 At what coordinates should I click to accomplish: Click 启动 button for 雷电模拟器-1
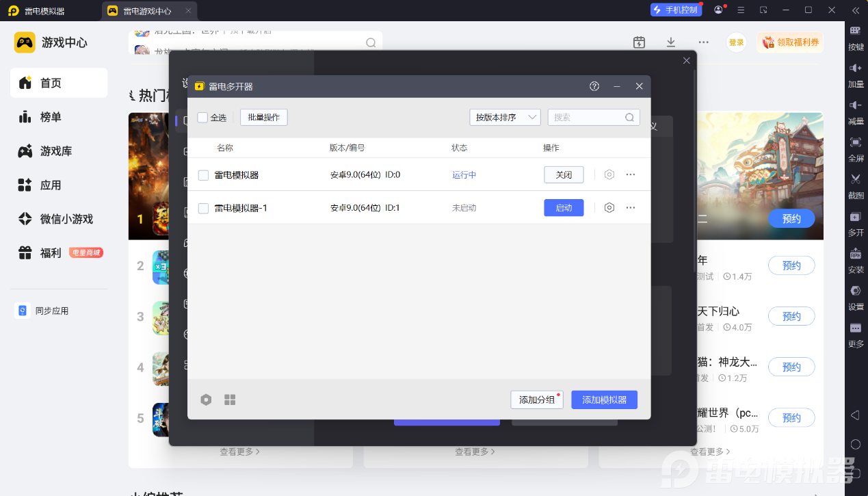[564, 207]
